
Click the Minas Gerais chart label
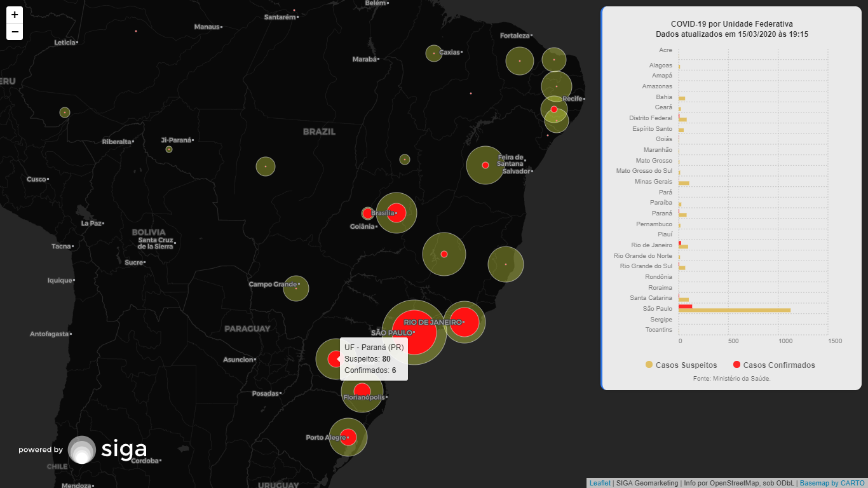pyautogui.click(x=653, y=182)
